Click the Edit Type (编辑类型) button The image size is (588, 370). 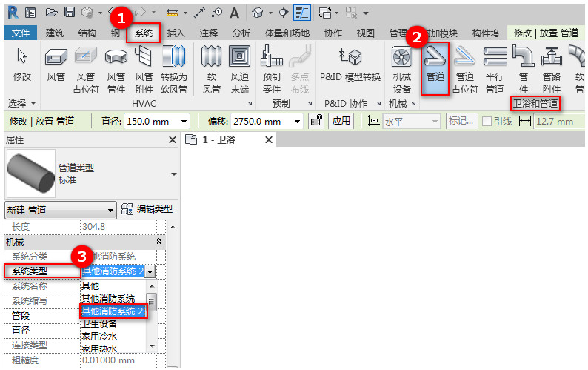pyautogui.click(x=147, y=209)
